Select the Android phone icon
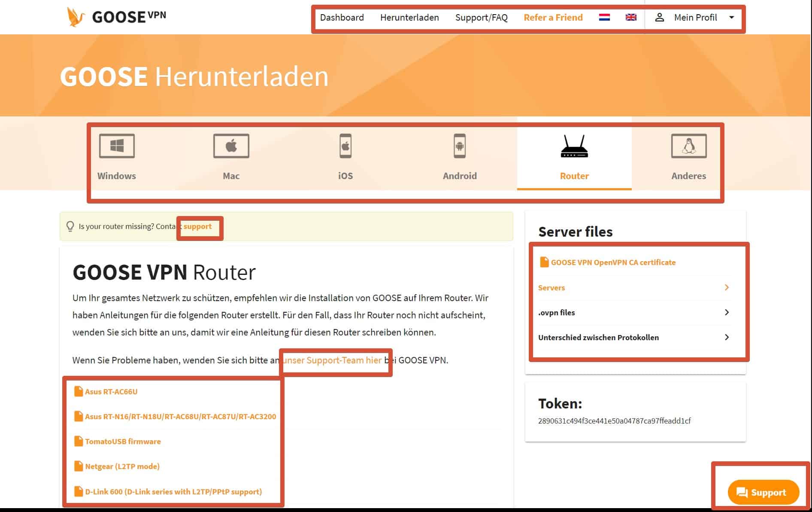This screenshot has height=512, width=812. (460, 146)
